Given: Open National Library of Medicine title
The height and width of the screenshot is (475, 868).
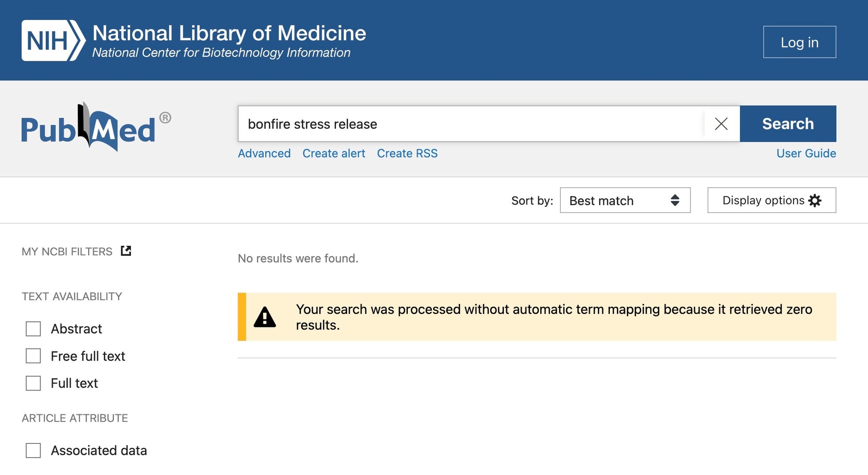Looking at the screenshot, I should [229, 33].
